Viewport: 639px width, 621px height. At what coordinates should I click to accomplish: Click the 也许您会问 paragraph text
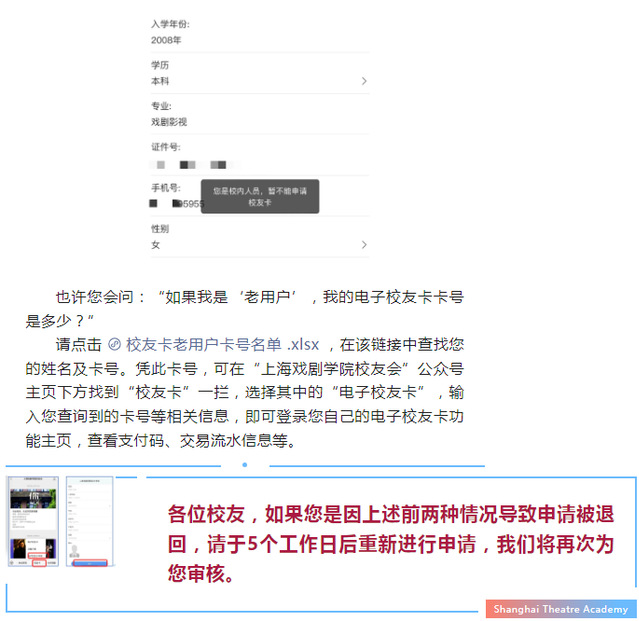(250, 297)
